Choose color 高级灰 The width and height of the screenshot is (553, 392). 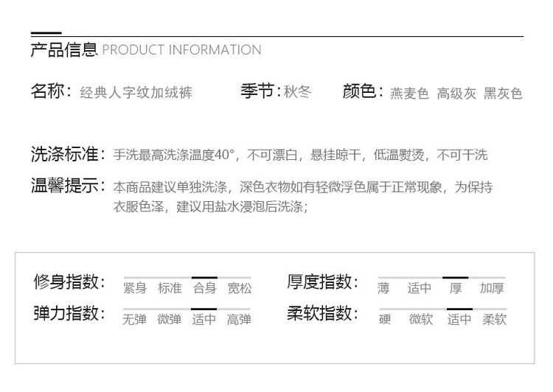[456, 94]
